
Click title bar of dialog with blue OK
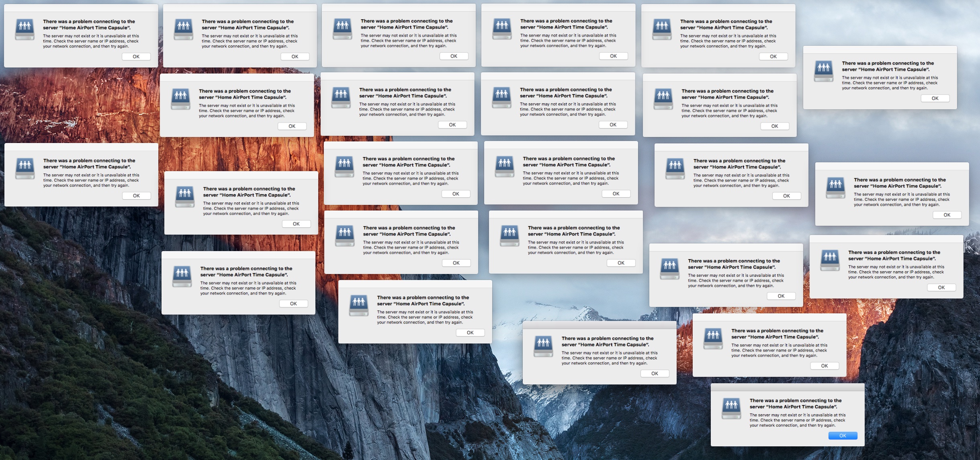click(x=787, y=387)
